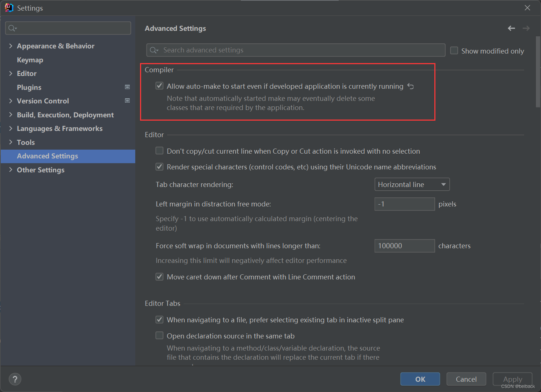Image resolution: width=541 pixels, height=392 pixels.
Task: Click the vertical scrollbar of settings panel
Action: tap(538, 72)
